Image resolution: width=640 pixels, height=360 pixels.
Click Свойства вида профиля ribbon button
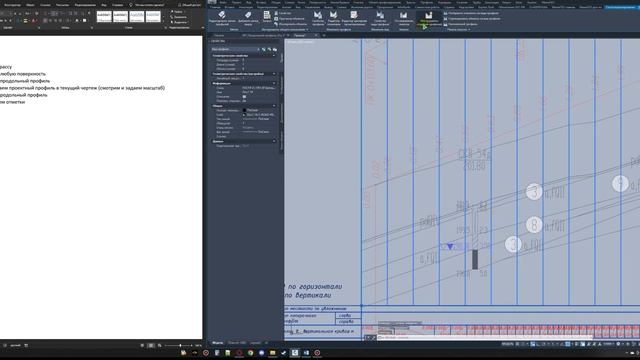380,18
